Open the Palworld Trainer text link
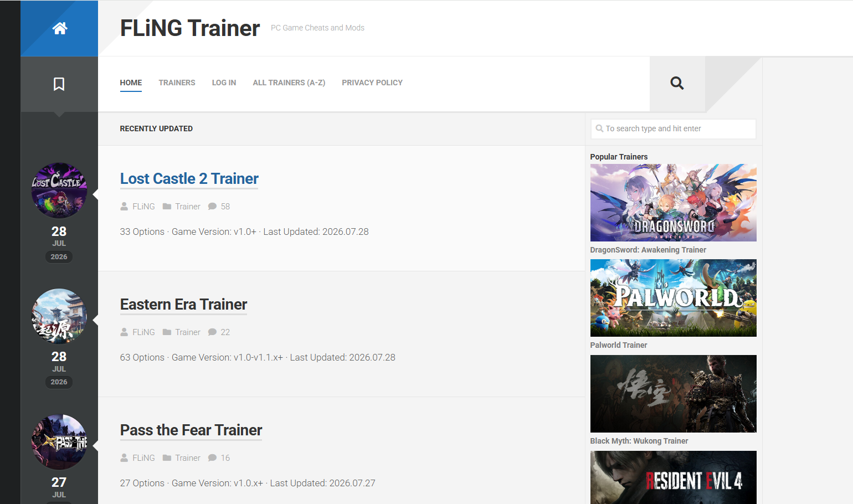Screen dimensions: 853x504 coord(619,345)
